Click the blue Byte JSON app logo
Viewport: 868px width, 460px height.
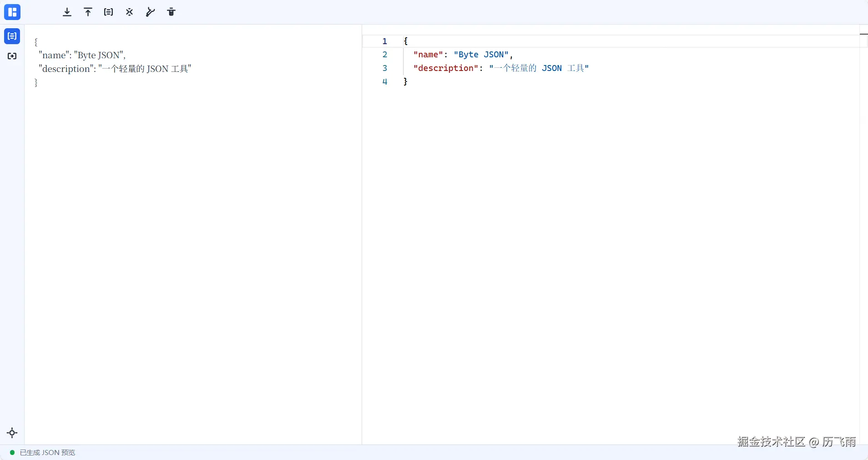tap(12, 12)
